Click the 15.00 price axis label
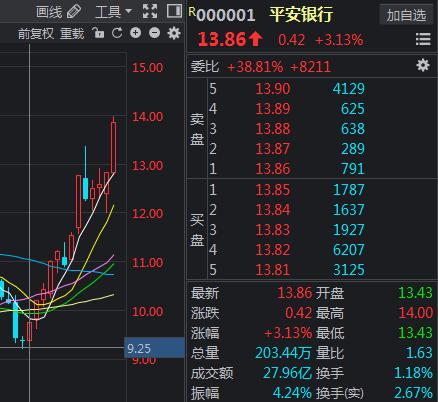 coord(148,68)
